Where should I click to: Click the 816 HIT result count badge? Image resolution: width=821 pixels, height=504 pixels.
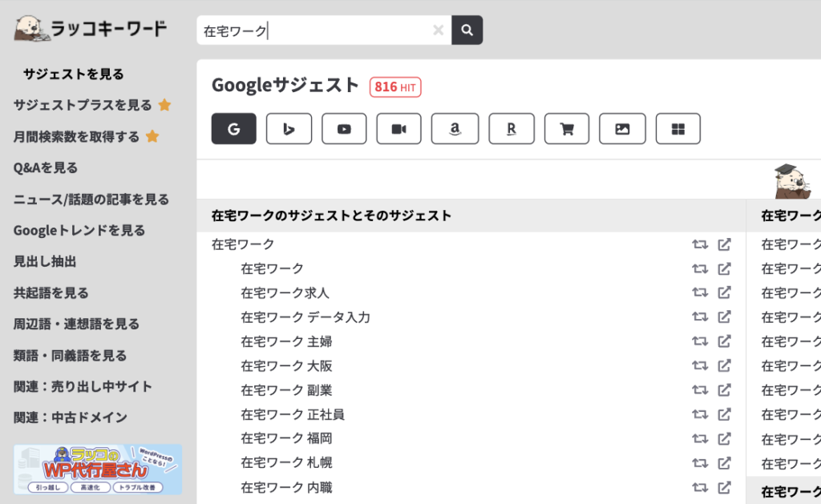395,87
